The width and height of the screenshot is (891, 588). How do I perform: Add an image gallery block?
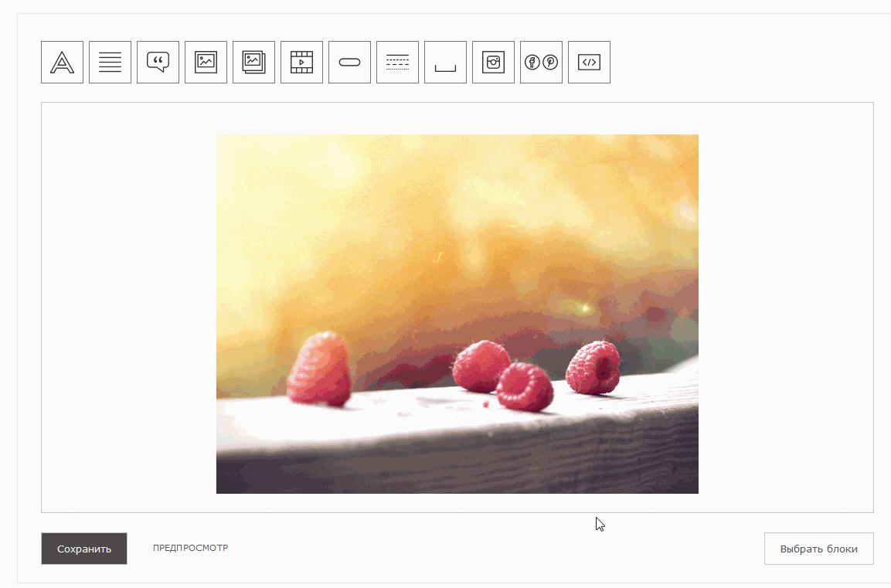(254, 62)
